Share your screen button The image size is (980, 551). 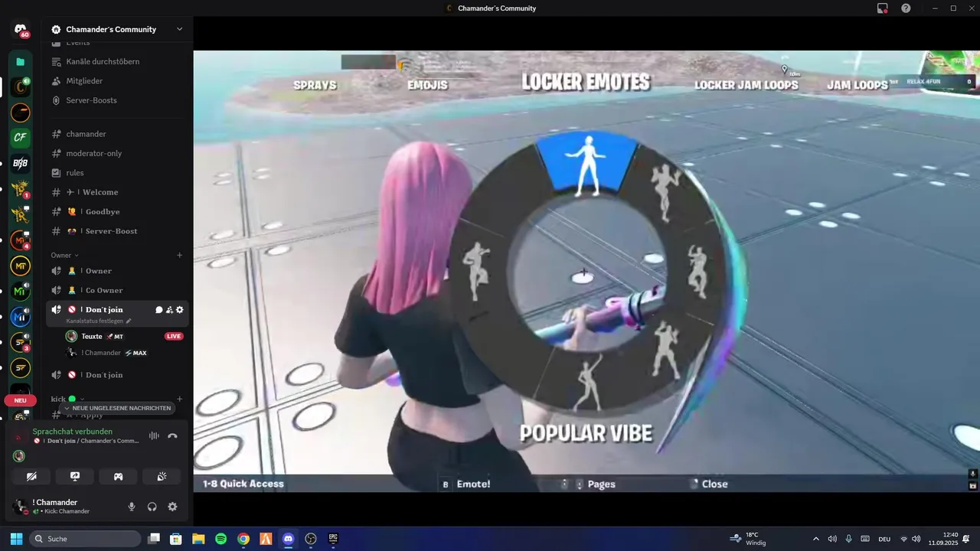pos(75,476)
